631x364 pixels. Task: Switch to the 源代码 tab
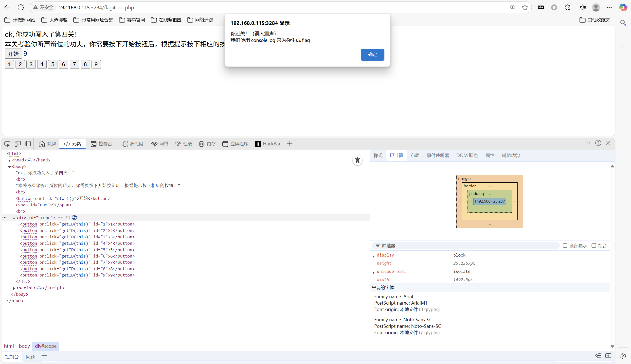132,144
